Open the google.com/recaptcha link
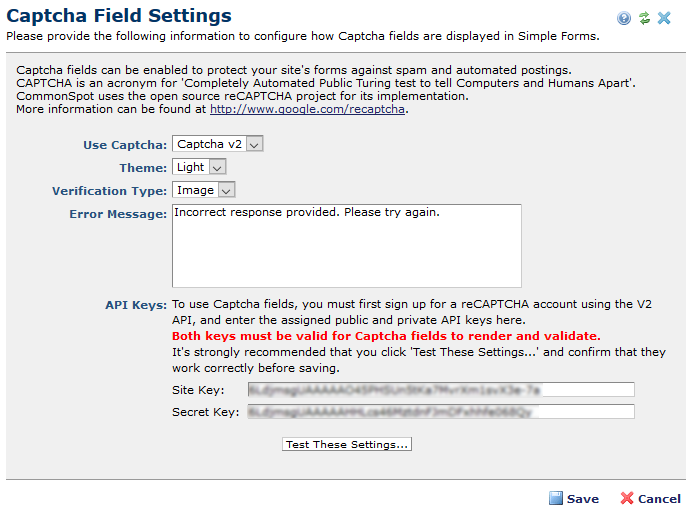Viewport: 688px width, 517px height. pos(307,109)
